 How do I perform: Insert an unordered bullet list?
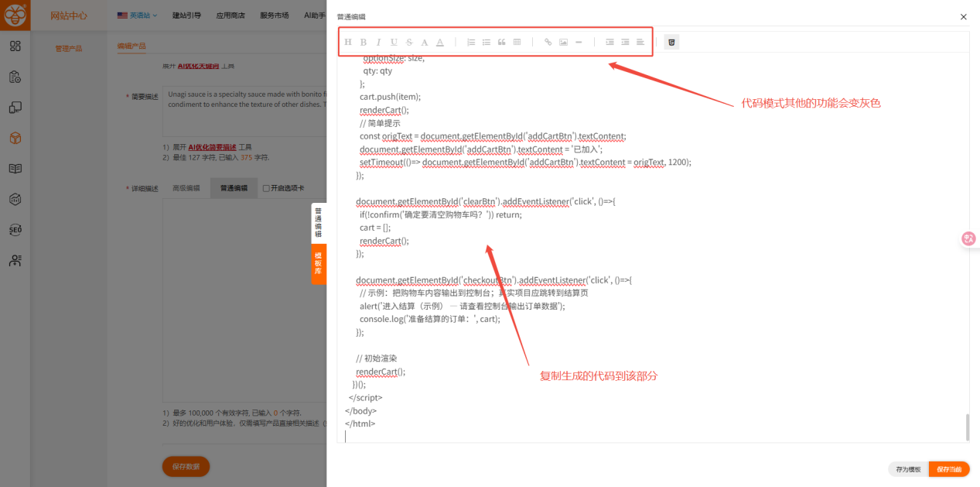[487, 42]
